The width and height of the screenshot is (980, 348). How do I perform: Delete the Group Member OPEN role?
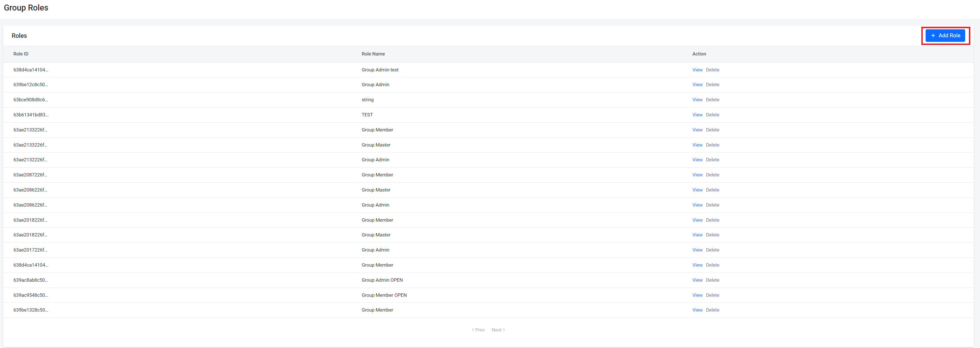[x=712, y=295]
